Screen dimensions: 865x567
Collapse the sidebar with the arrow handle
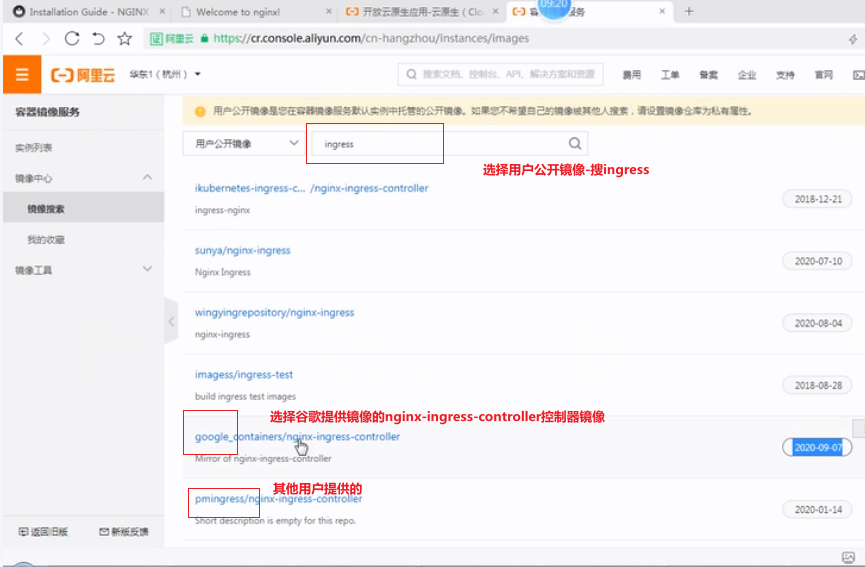pyautogui.click(x=171, y=321)
